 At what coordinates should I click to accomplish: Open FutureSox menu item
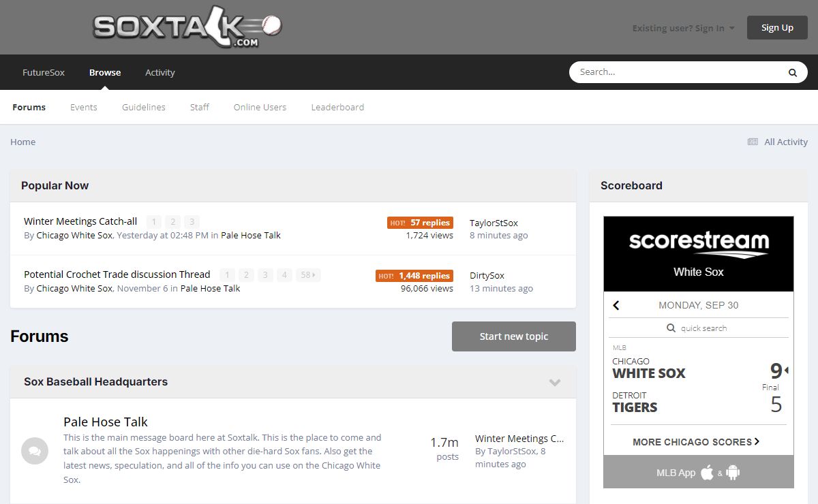(44, 72)
